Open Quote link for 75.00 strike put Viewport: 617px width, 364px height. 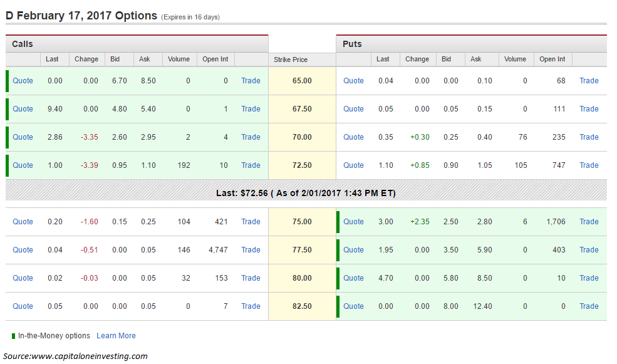353,222
